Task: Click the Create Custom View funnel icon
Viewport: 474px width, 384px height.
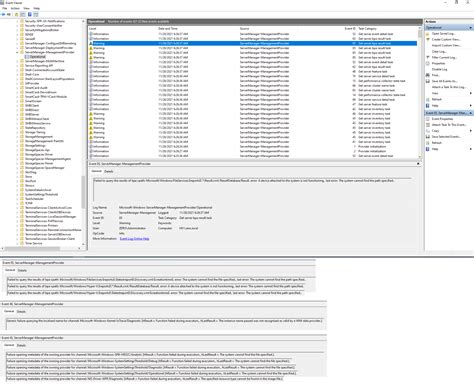Action: coord(428,39)
